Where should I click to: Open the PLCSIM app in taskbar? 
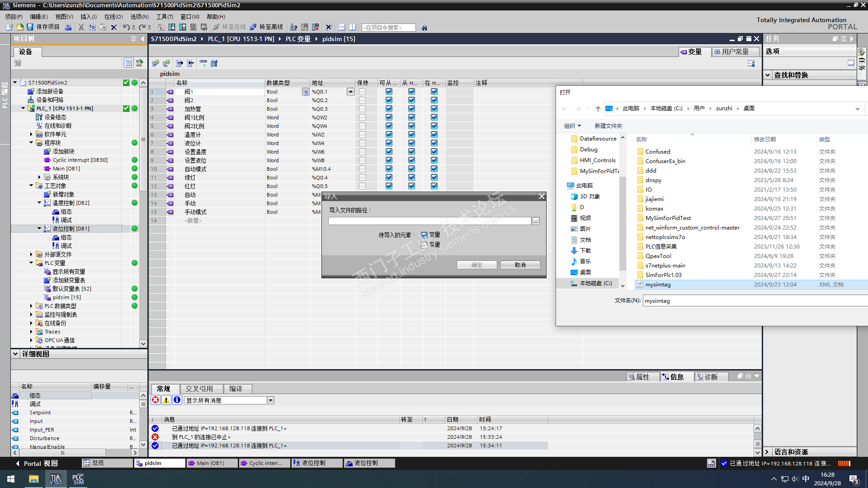78,479
